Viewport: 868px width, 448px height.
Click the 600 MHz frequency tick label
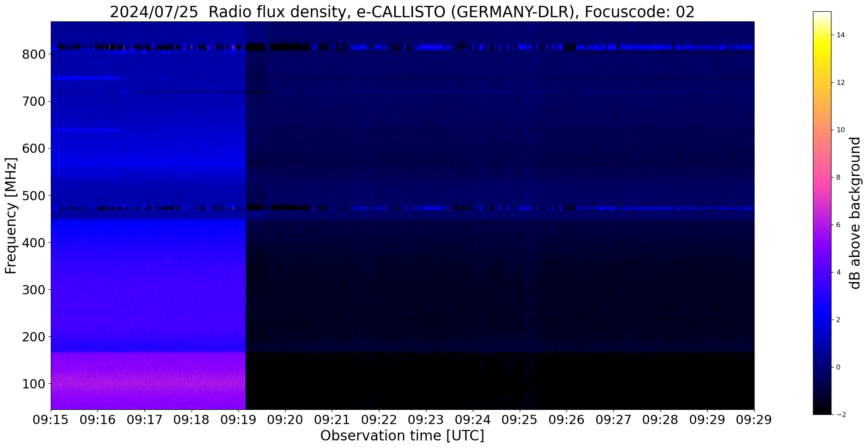click(33, 148)
